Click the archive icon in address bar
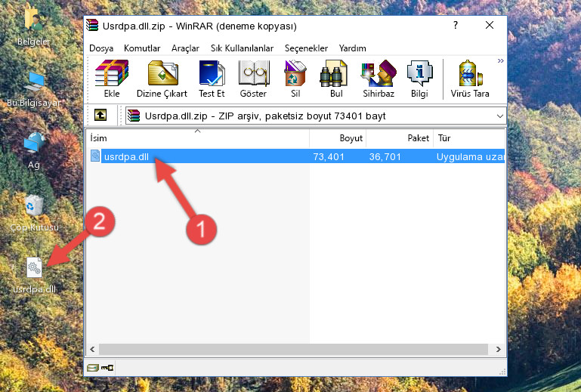The image size is (581, 392). tap(134, 116)
